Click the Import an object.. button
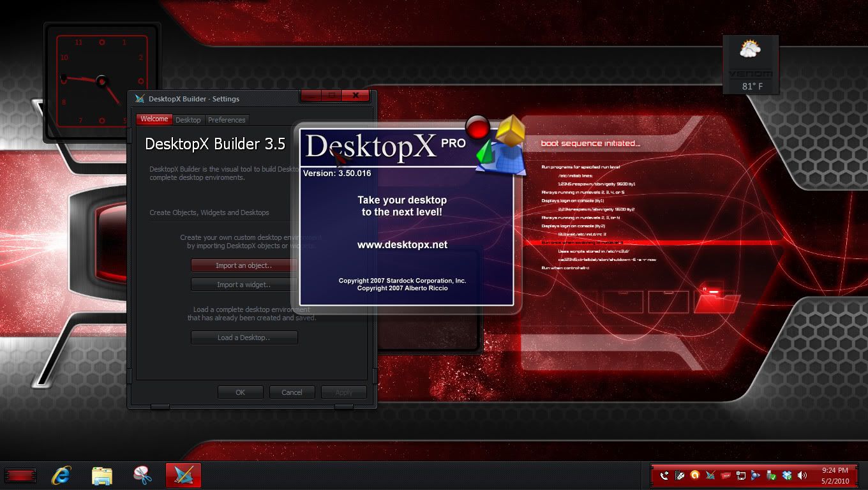Viewport: 868px width, 490px height. 244,265
